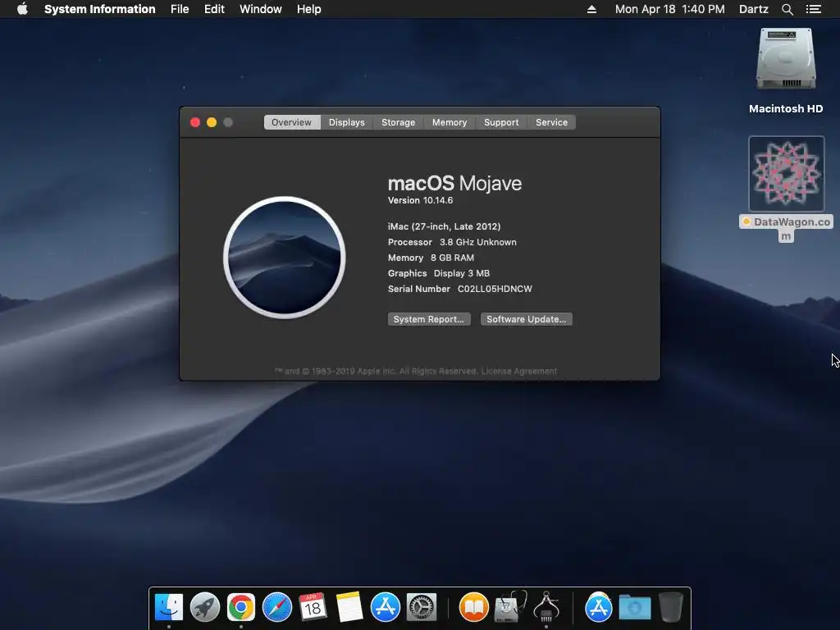Open Notes app in the dock
The height and width of the screenshot is (630, 840).
(349, 608)
